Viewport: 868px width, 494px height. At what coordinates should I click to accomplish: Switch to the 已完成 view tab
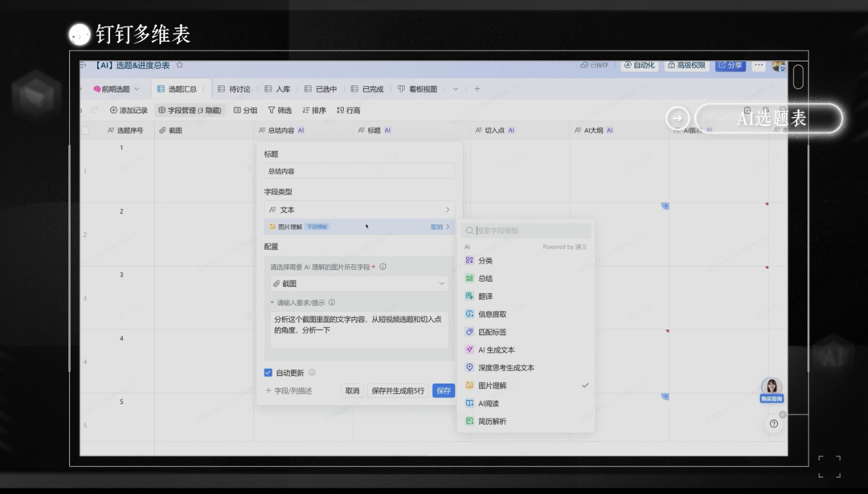[367, 88]
